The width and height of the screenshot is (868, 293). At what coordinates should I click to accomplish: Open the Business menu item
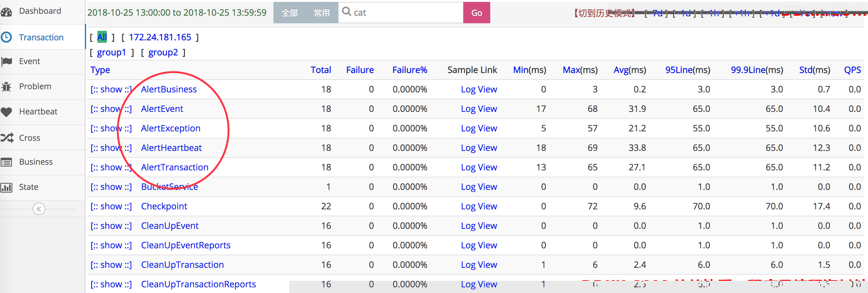tap(36, 162)
